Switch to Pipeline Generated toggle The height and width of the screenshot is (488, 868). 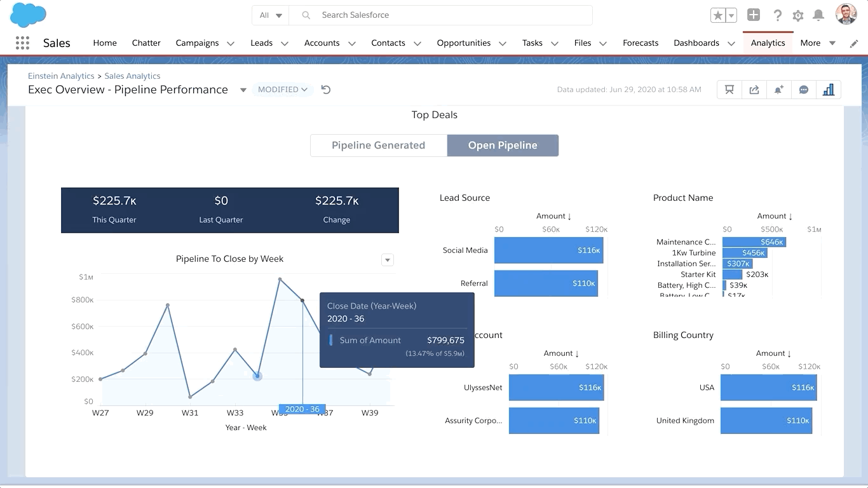[378, 145]
